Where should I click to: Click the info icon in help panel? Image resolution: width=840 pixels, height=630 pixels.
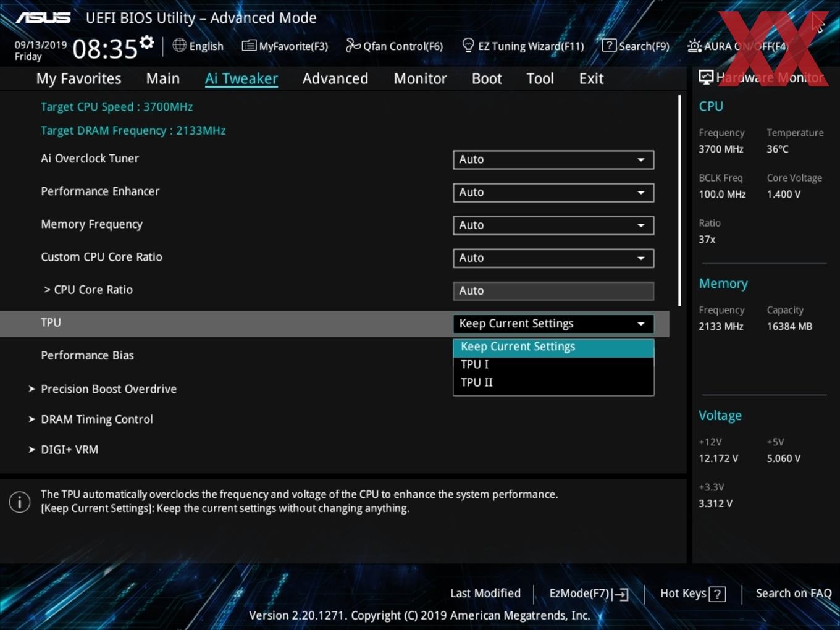(20, 502)
